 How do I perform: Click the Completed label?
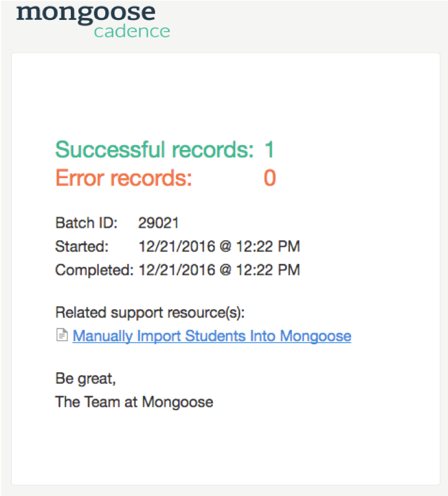(x=94, y=270)
